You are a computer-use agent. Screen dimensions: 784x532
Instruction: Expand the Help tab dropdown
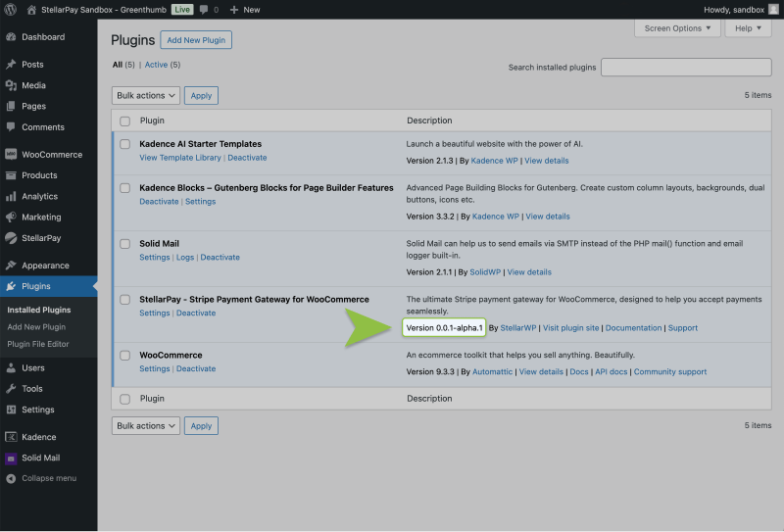tap(749, 28)
